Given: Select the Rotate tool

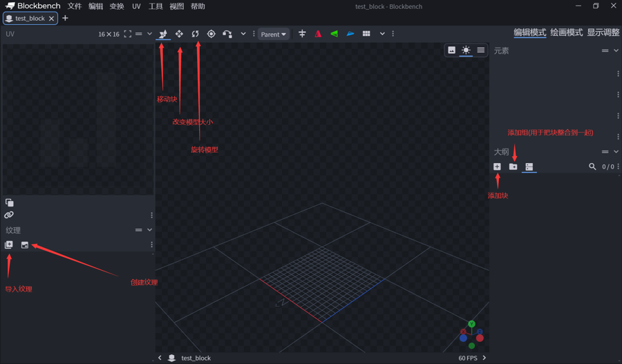Looking at the screenshot, I should 195,34.
